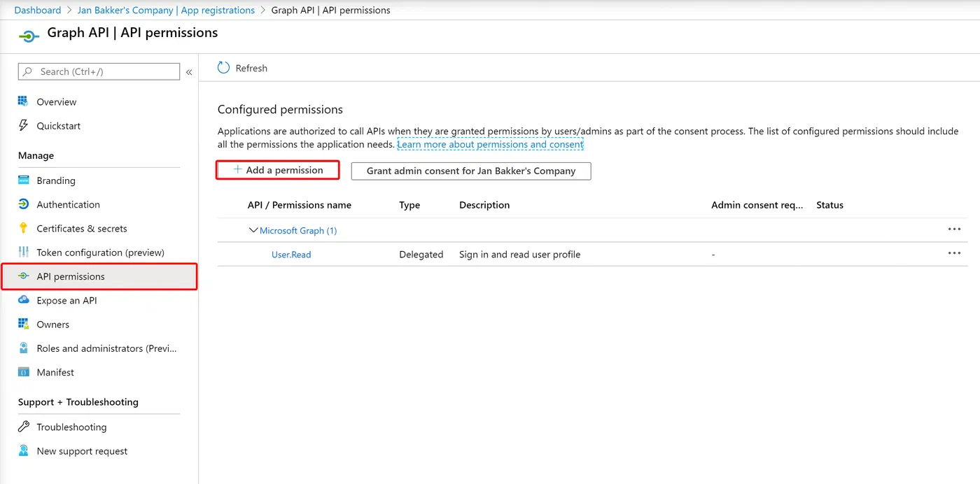This screenshot has width=980, height=484.
Task: Click the Graph API | API permissions breadcrumb
Action: tap(330, 10)
